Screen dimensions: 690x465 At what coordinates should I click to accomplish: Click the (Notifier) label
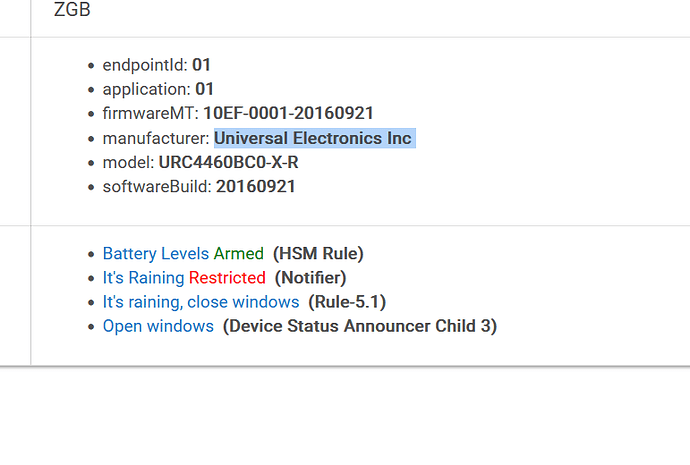[x=311, y=278]
